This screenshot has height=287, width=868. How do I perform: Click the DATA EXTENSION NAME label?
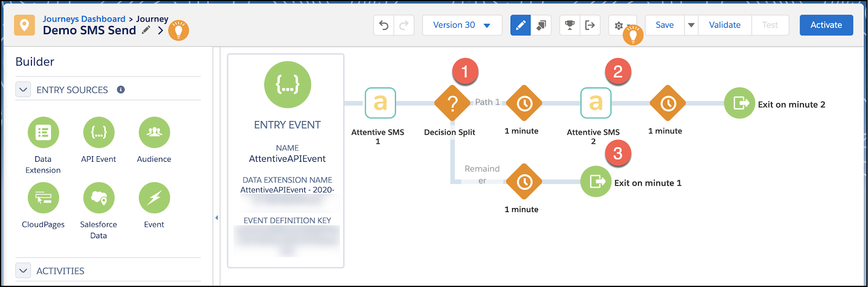pyautogui.click(x=288, y=180)
